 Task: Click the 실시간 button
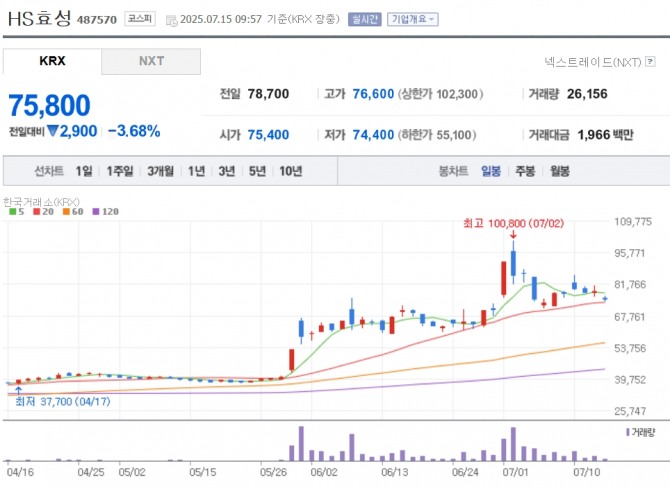click(364, 19)
